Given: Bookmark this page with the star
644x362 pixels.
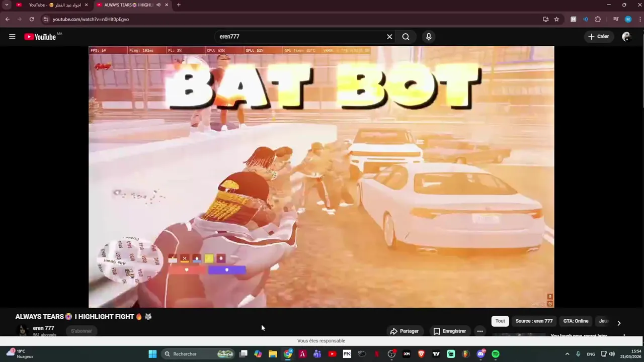Looking at the screenshot, I should pyautogui.click(x=556, y=19).
